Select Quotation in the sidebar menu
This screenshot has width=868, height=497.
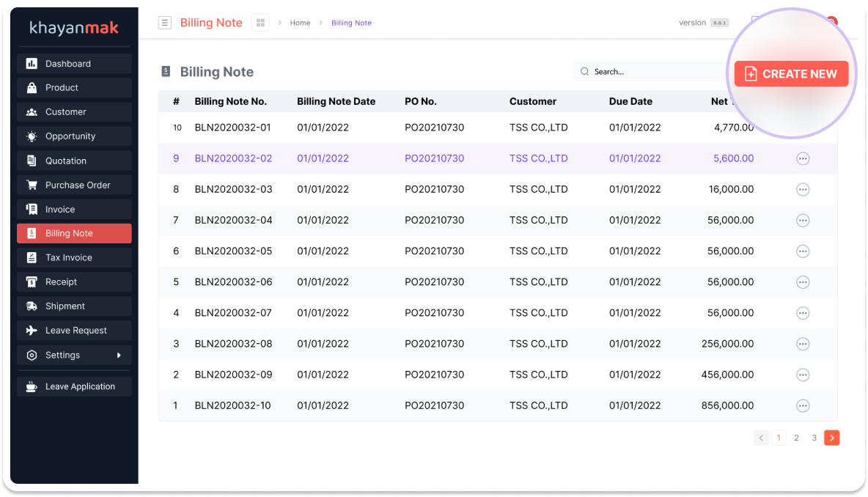tap(74, 161)
